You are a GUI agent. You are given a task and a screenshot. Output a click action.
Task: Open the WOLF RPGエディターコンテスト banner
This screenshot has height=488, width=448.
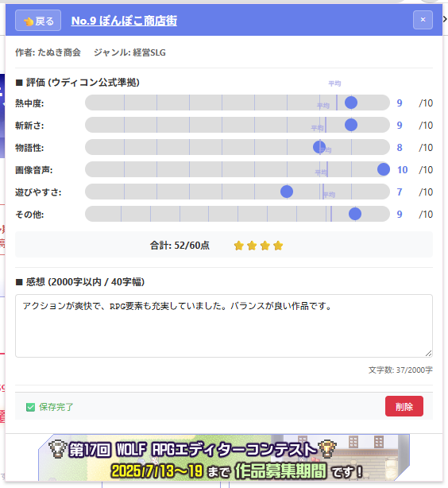pyautogui.click(x=224, y=458)
